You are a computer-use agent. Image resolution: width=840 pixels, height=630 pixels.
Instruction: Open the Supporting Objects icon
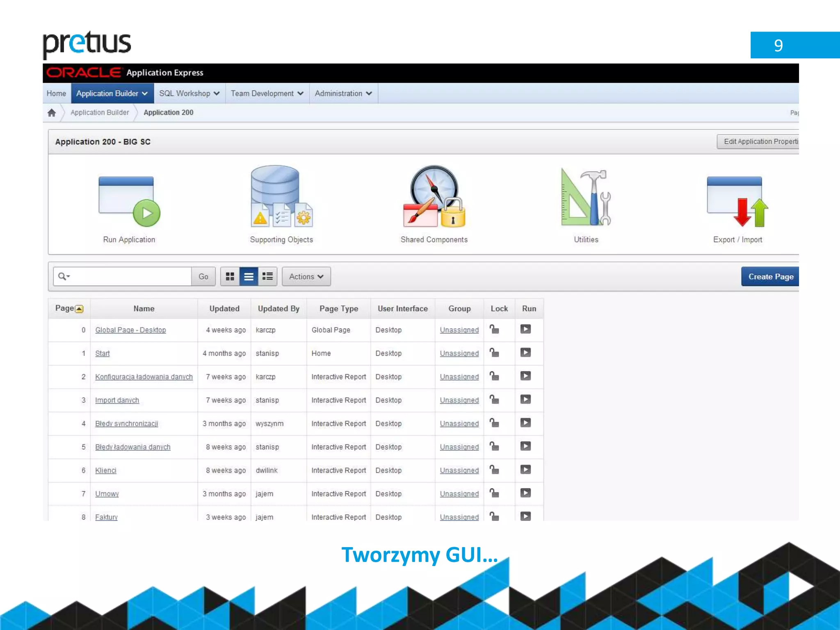[281, 197]
